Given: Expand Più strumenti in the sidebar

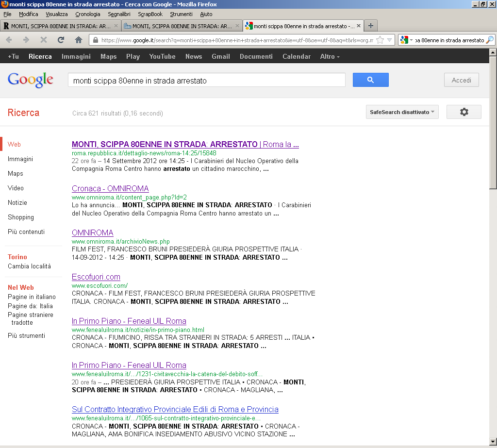Looking at the screenshot, I should point(26,336).
